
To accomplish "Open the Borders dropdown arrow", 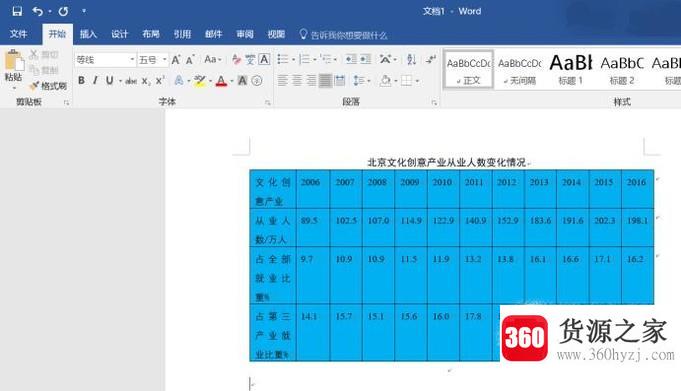I will tap(417, 81).
